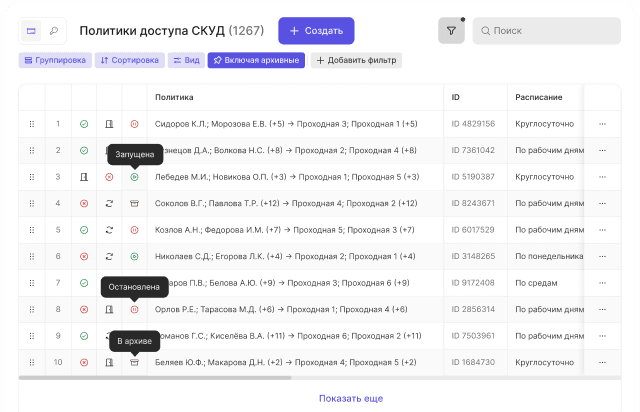640x412 pixels.
Task: Click the Показать еще link
Action: (x=351, y=399)
